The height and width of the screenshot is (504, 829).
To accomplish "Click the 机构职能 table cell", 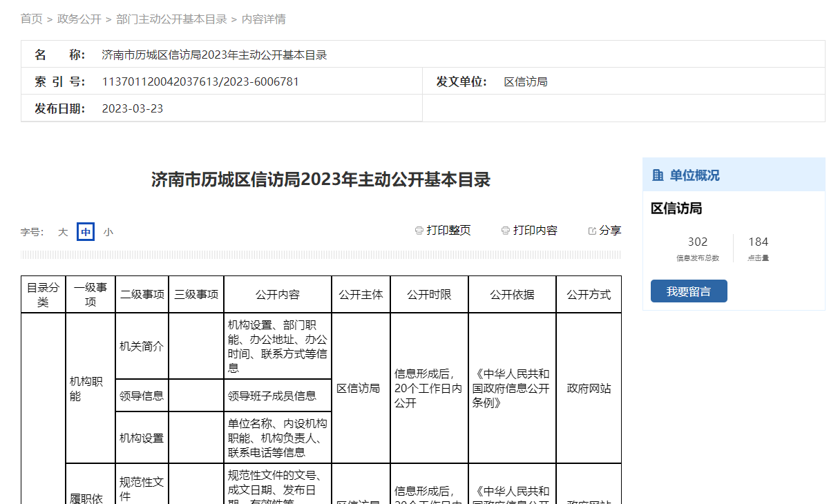I will (x=90, y=388).
